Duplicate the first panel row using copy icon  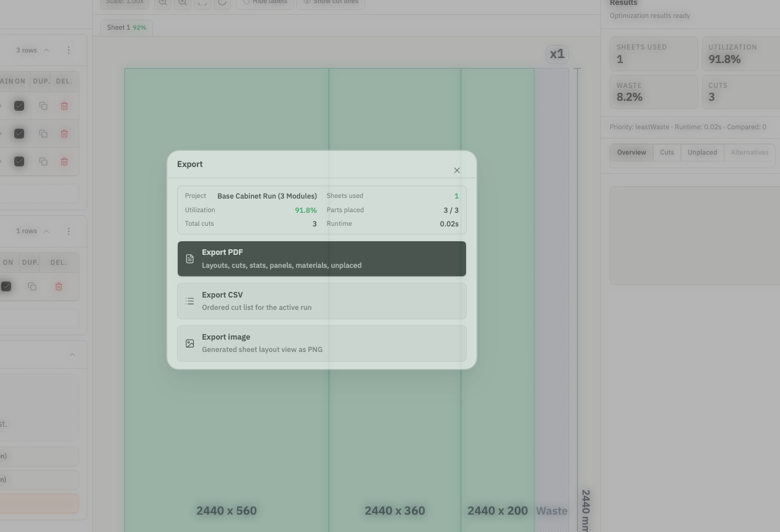43,106
